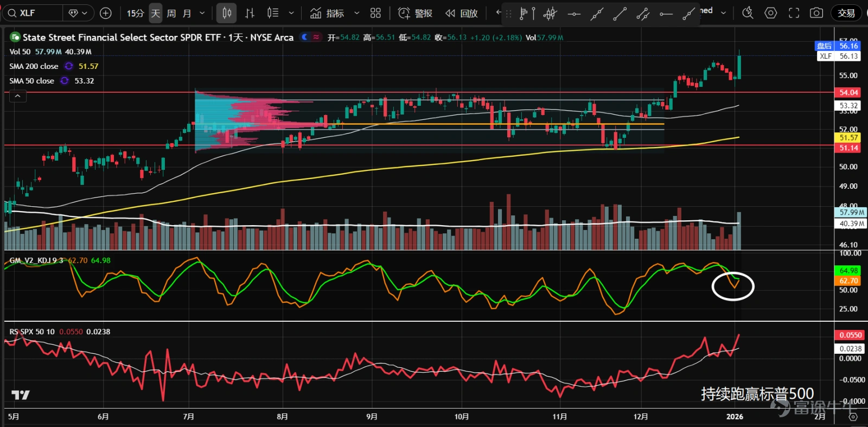Select the candlestick crosshair tool icon
The height and width of the screenshot is (427, 868).
(550, 14)
